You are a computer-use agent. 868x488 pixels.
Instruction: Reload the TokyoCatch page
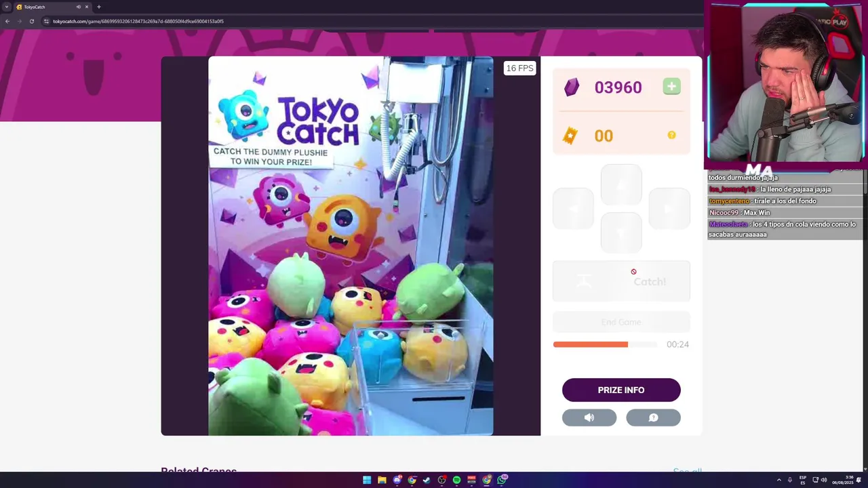point(32,21)
